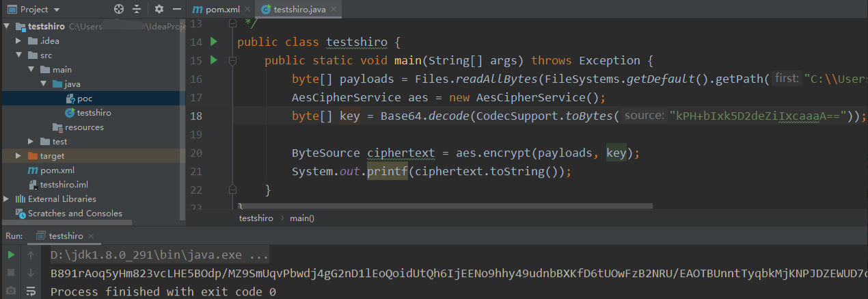Click the java.exe command line in console
The image size is (868, 299).
(x=160, y=255)
